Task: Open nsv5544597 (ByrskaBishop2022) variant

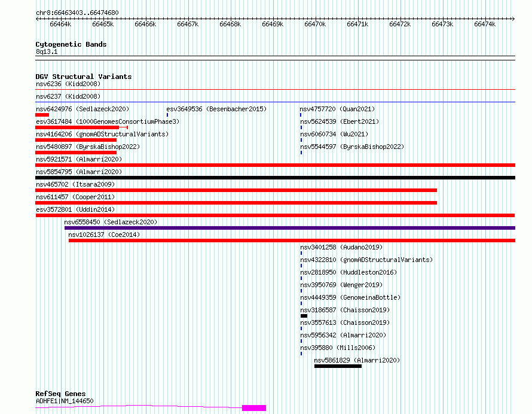Action: pos(352,147)
